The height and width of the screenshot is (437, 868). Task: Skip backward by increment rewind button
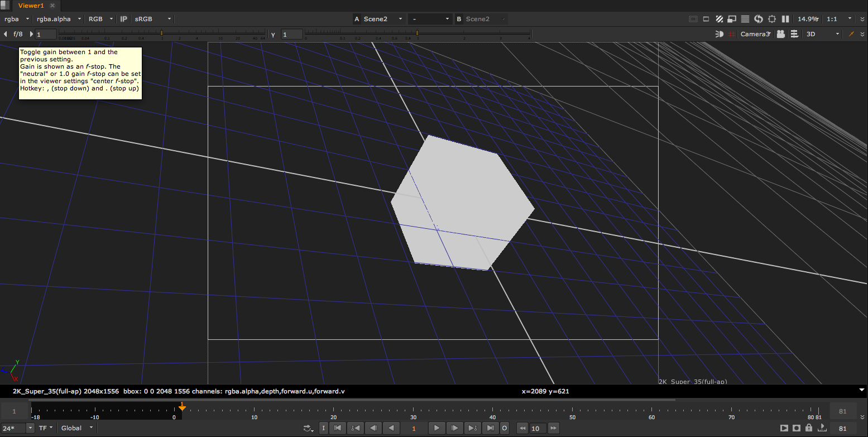[x=522, y=428]
